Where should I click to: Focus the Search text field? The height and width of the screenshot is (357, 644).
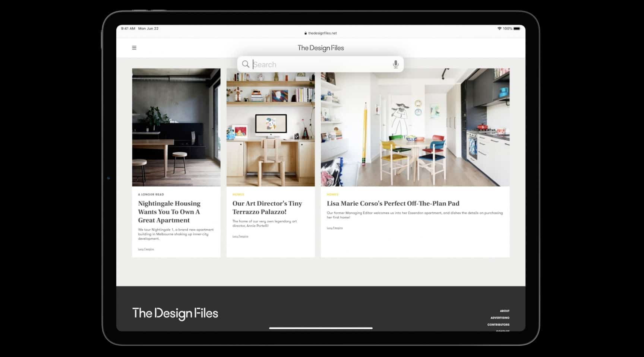[x=321, y=64]
